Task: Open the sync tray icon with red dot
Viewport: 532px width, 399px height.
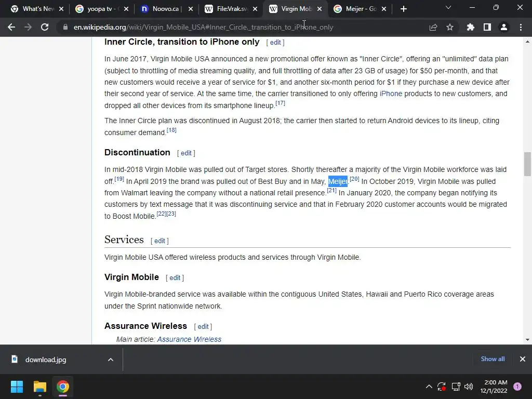Action: 442,387
